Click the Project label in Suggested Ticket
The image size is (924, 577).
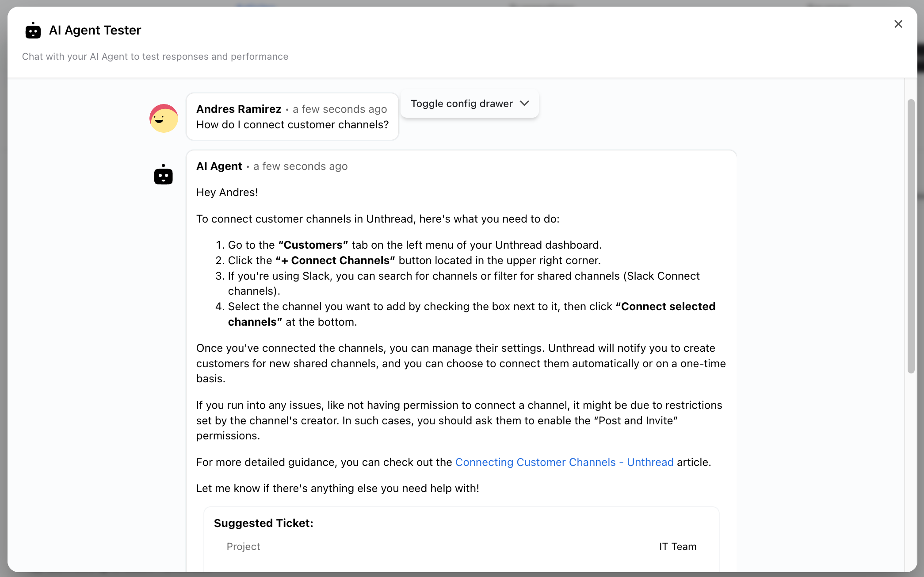[x=243, y=546]
